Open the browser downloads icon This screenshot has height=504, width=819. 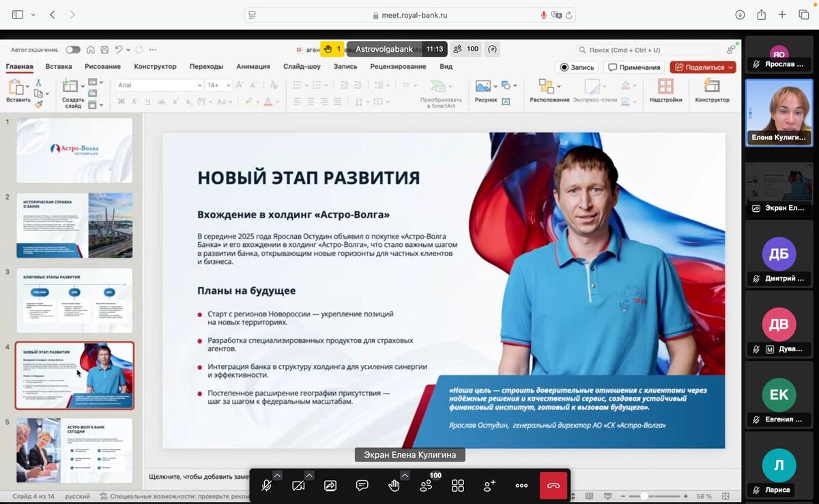coord(740,14)
